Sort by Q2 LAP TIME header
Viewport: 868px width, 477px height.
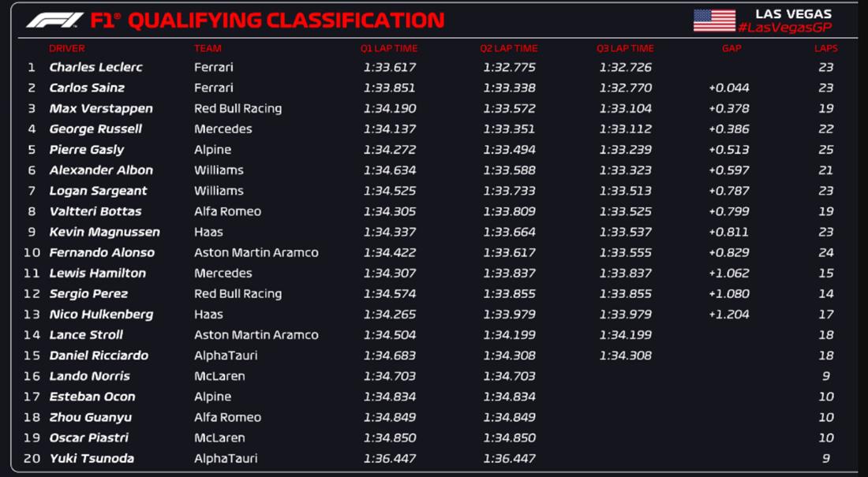click(x=509, y=48)
